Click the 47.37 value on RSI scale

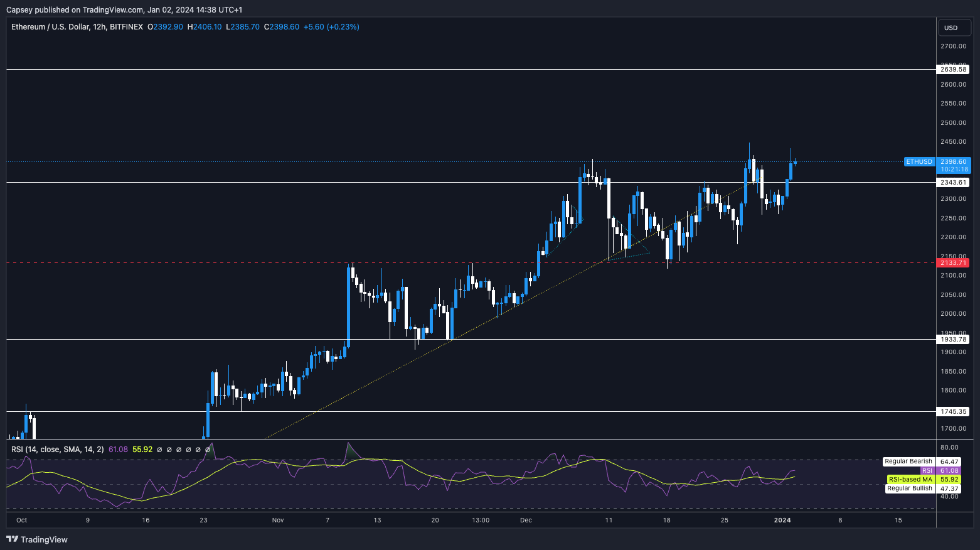950,488
